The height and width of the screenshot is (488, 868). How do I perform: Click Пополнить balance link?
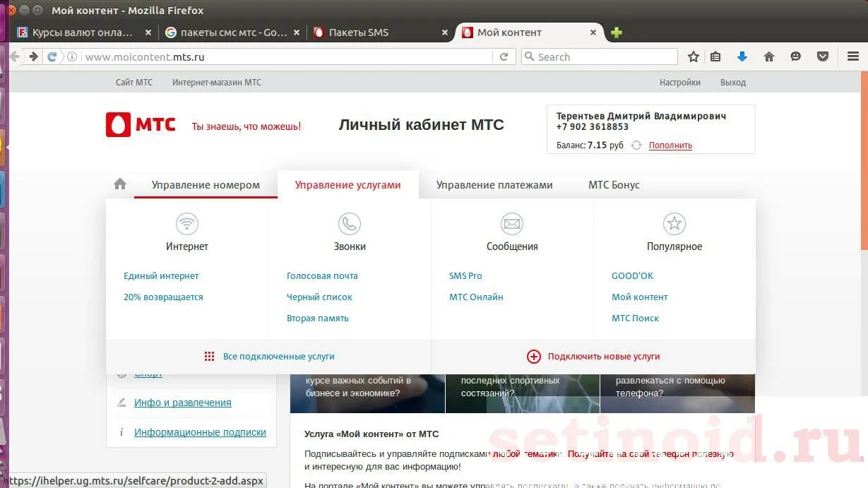click(670, 145)
